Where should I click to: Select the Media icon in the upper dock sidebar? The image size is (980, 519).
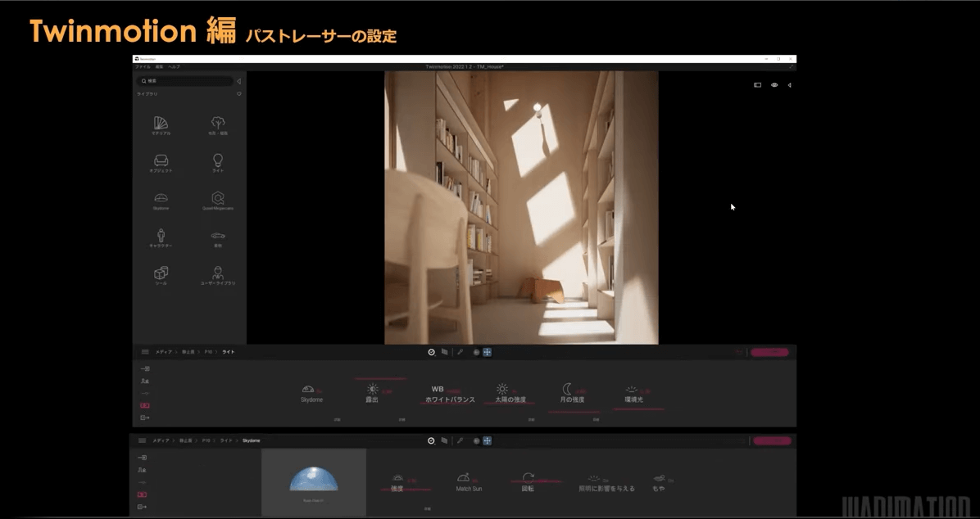pyautogui.click(x=144, y=405)
